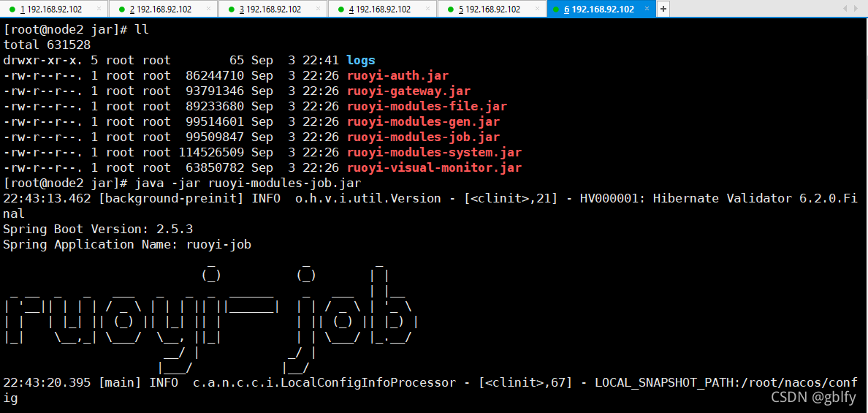
Task: Click 'Spring Boot Version: 2.5.3' line
Action: tap(98, 229)
